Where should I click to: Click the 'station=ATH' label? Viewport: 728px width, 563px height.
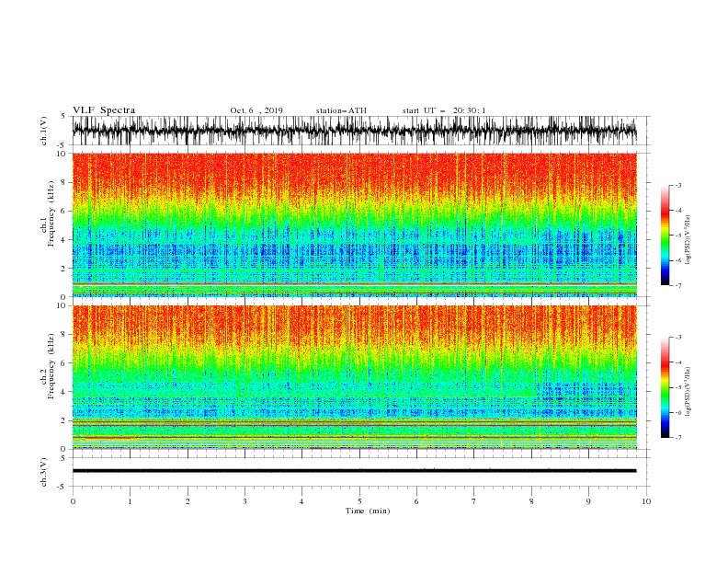tap(341, 110)
